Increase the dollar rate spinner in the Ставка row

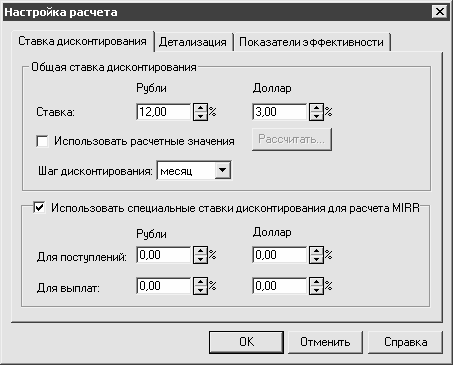pyautogui.click(x=316, y=108)
